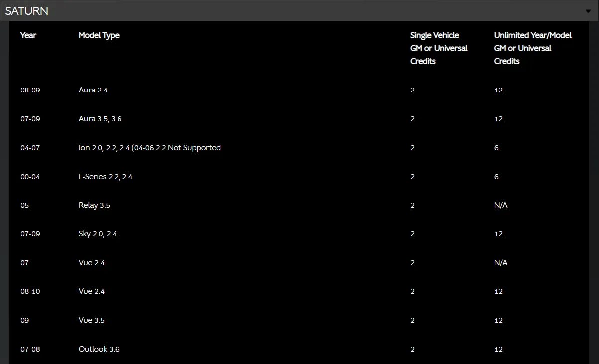Click unlimited credits value for Aura 2.4
The width and height of the screenshot is (599, 364).
pos(498,90)
